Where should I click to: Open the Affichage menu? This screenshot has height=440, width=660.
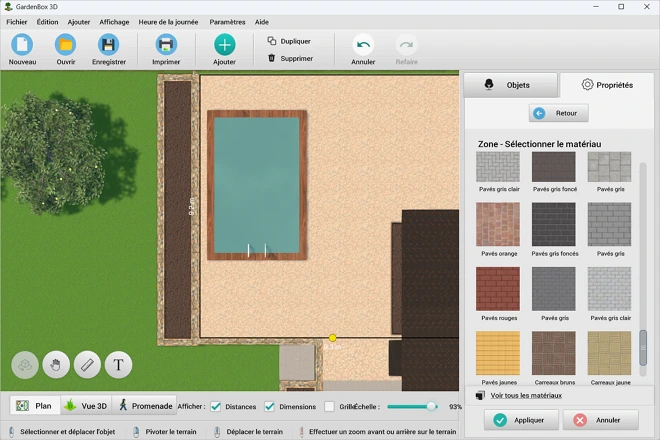(x=114, y=22)
